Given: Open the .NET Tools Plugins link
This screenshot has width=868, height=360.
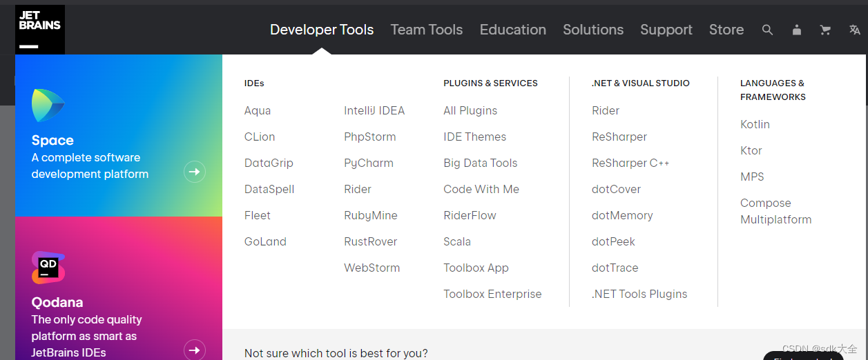Looking at the screenshot, I should click(x=639, y=294).
